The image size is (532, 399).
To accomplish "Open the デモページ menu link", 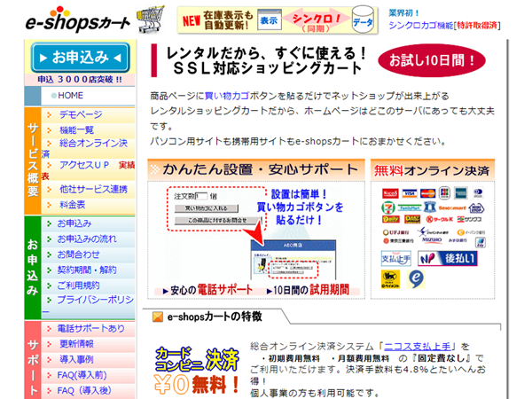I will tap(81, 114).
